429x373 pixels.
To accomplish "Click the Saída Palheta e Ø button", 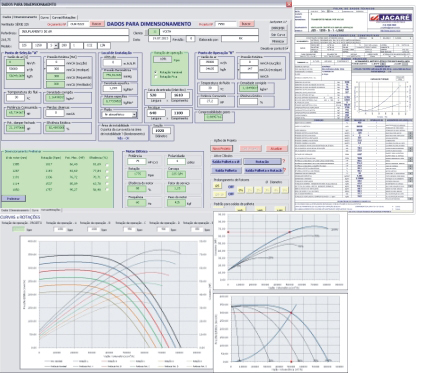I will [x=226, y=162].
